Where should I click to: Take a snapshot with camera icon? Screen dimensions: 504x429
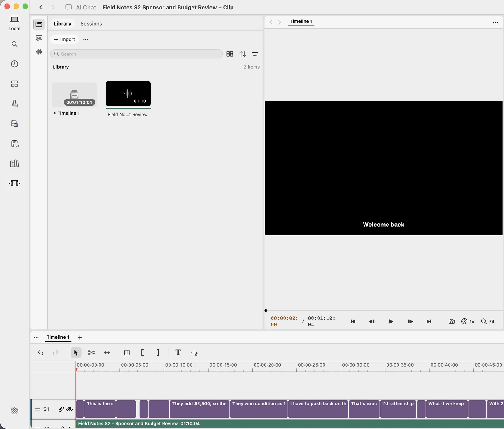(451, 322)
